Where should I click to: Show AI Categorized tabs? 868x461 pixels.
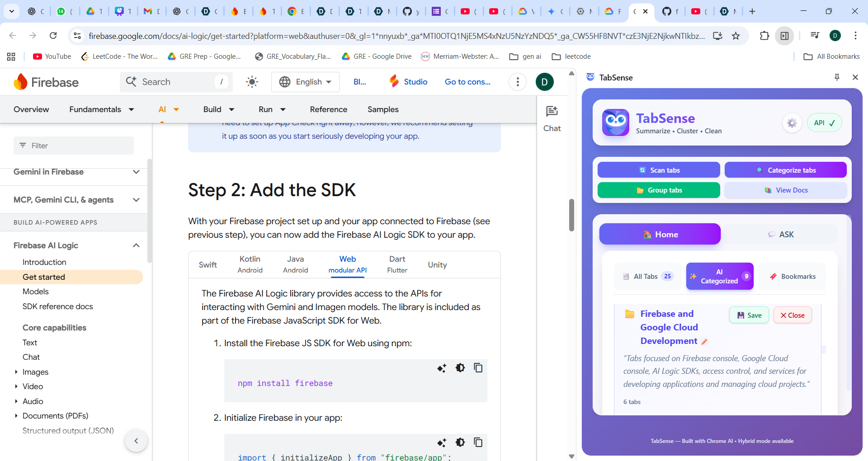(x=720, y=276)
